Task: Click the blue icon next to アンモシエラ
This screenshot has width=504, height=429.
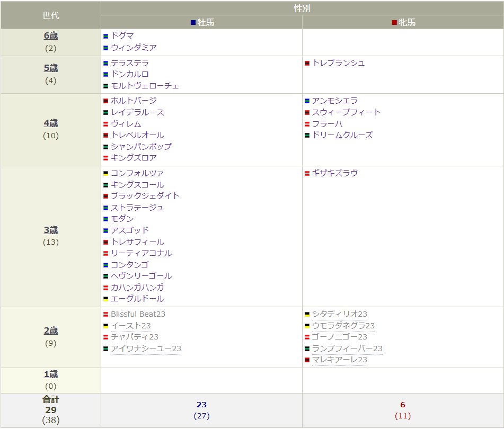Action: (x=307, y=101)
